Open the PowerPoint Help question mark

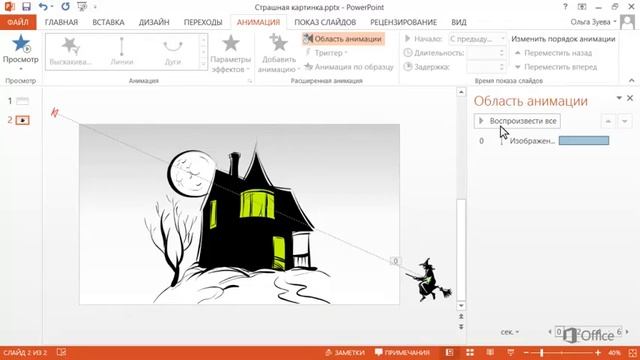point(565,7)
